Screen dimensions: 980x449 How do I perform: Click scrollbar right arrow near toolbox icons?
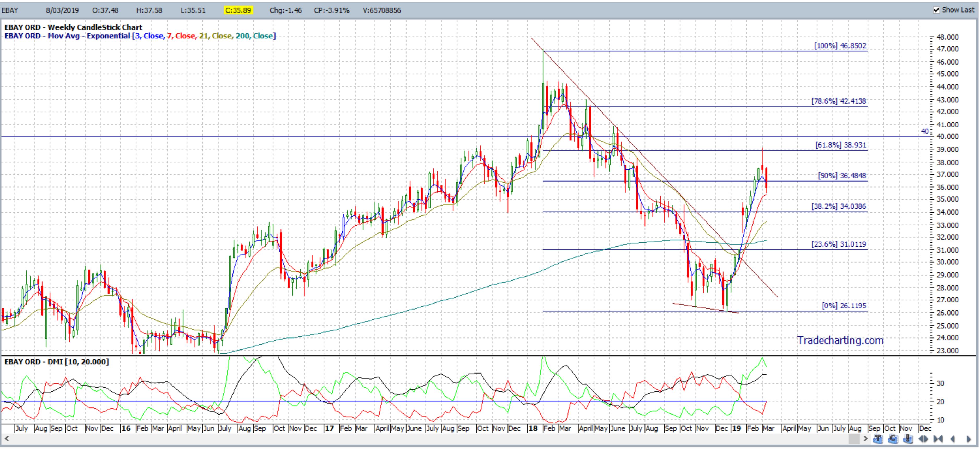pos(865,439)
